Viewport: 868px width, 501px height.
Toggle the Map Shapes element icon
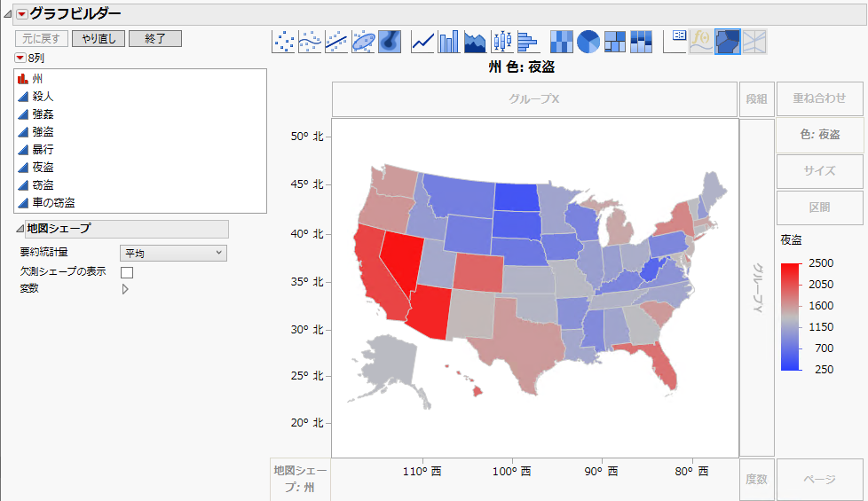(x=728, y=42)
